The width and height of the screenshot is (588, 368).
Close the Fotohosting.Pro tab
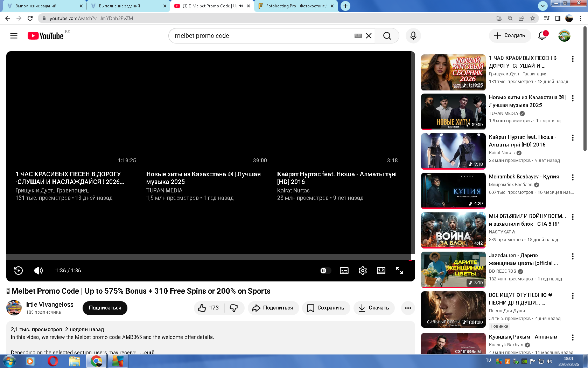tap(332, 6)
